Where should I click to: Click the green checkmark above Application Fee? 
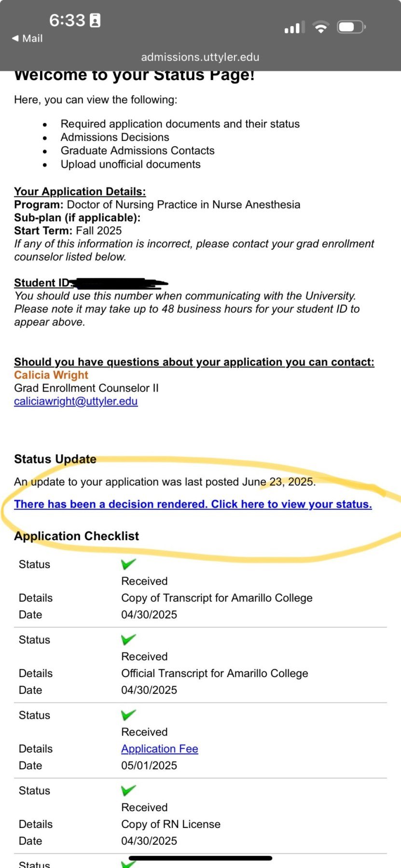pyautogui.click(x=128, y=714)
